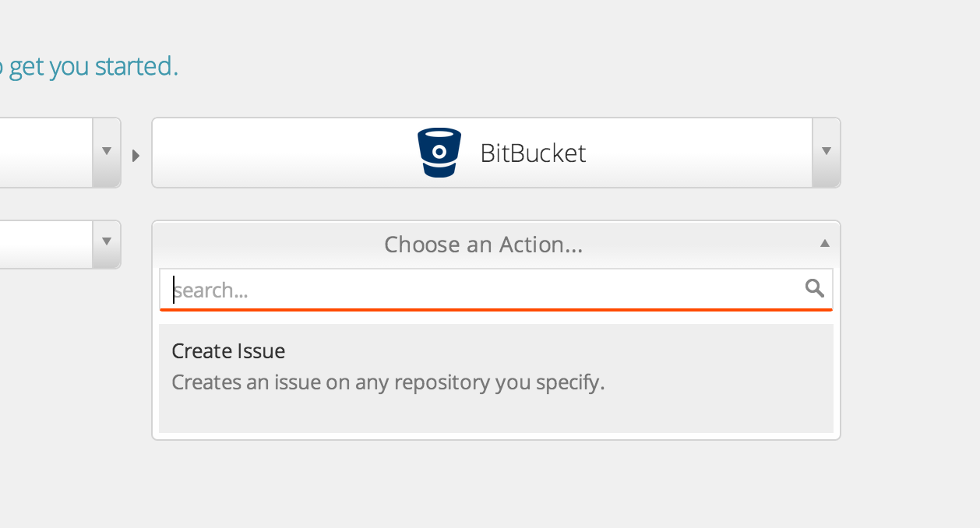Click the 'get you started.' heading text
Image resolution: width=980 pixels, height=528 pixels.
[x=93, y=67]
